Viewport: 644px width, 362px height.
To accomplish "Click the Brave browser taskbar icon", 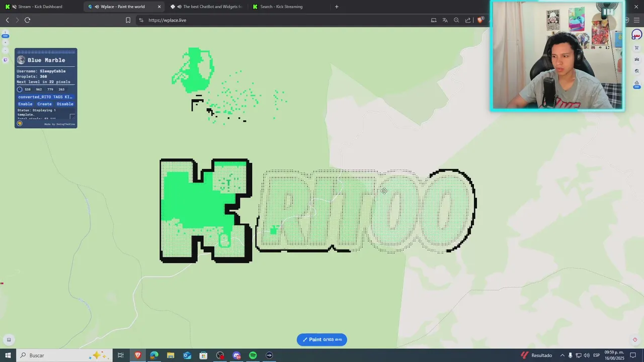I will click(137, 355).
